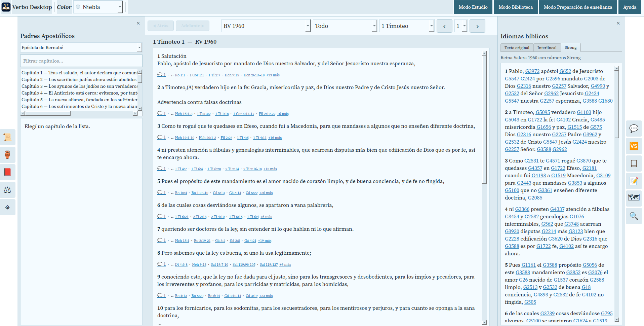Open cross-reference Sal 119:96-105

pos(244,265)
